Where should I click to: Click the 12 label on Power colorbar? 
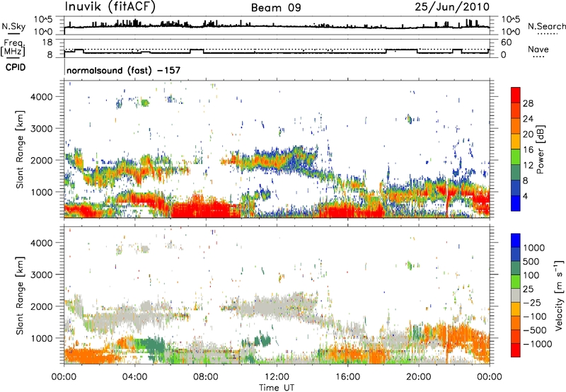click(x=528, y=166)
